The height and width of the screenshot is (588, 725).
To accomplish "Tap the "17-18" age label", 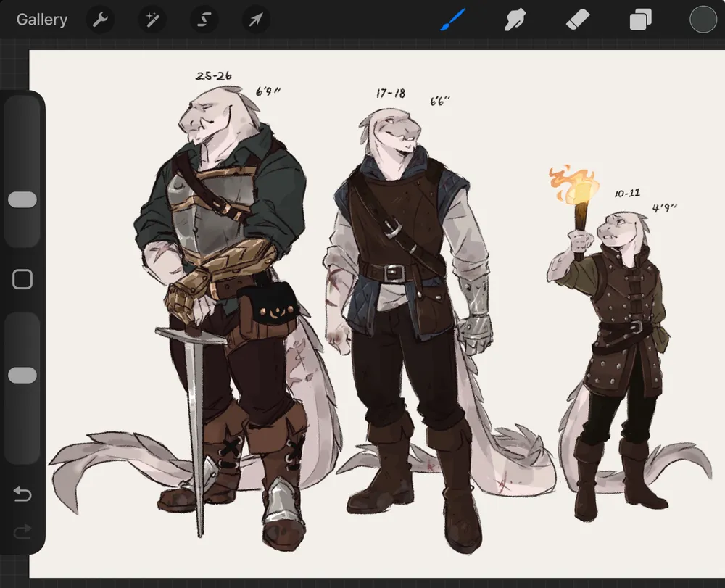I will [390, 94].
